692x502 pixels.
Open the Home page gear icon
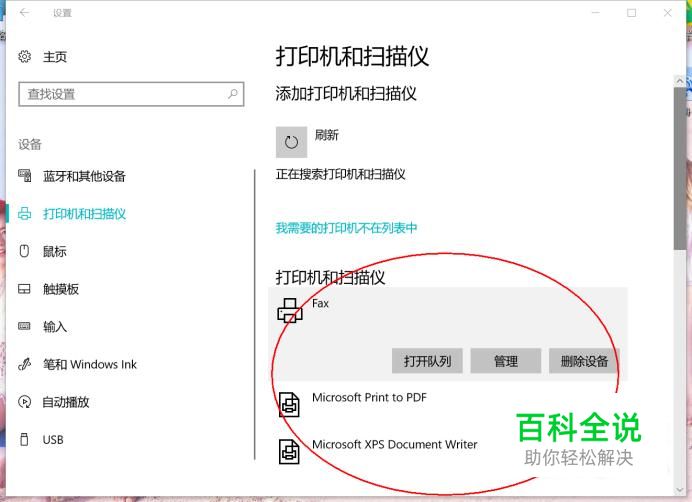pyautogui.click(x=25, y=57)
